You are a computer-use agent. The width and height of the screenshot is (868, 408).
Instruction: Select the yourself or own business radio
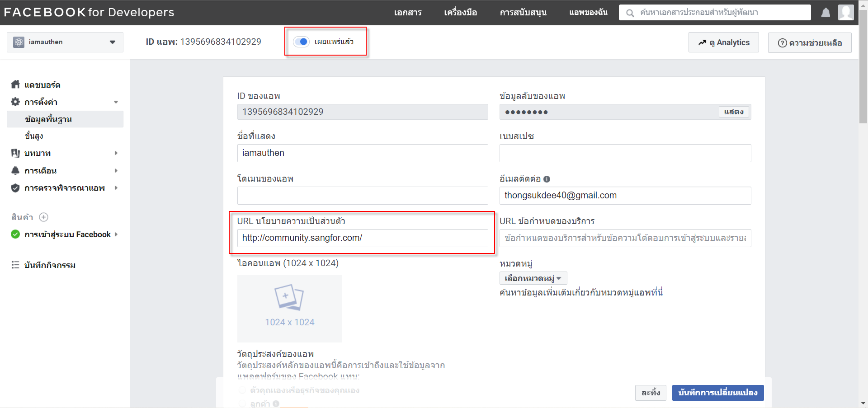pos(242,390)
